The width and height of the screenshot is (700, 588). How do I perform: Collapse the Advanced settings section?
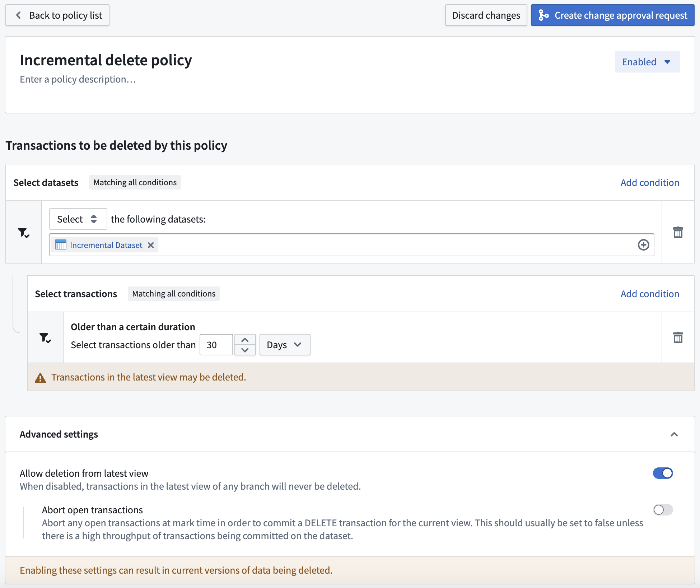coord(674,434)
